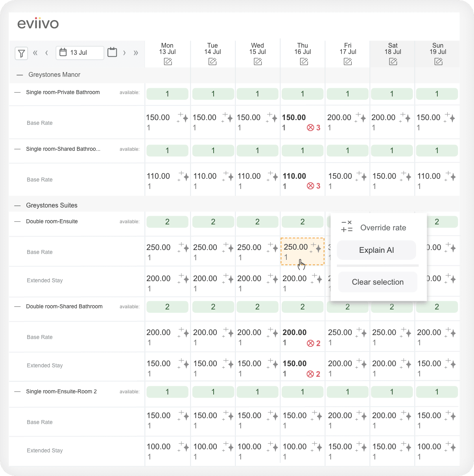Select Double Ensuite Monday 250.00 base rate
This screenshot has height=476, width=474.
pos(159,247)
